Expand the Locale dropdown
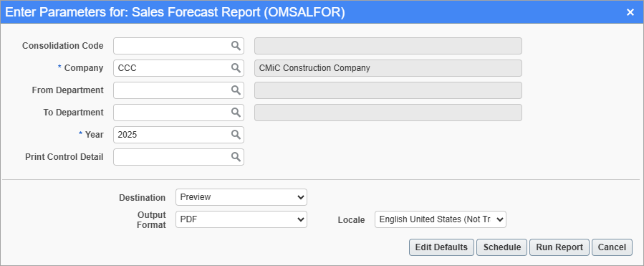 click(441, 219)
